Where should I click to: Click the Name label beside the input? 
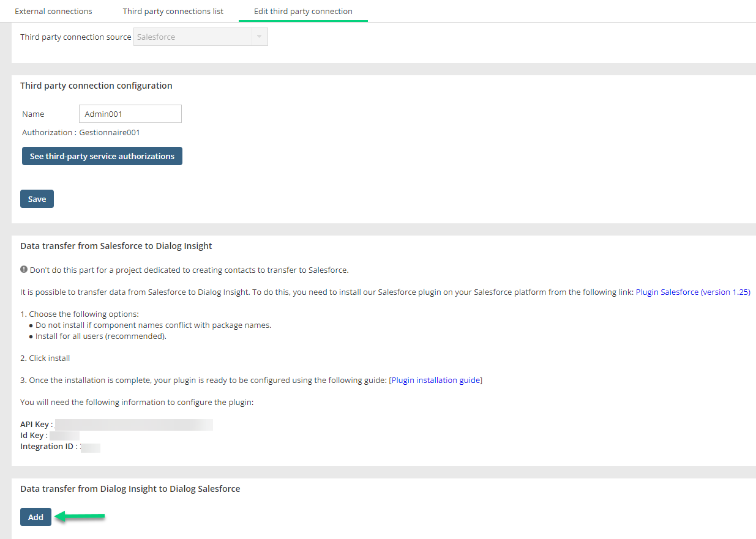(33, 114)
